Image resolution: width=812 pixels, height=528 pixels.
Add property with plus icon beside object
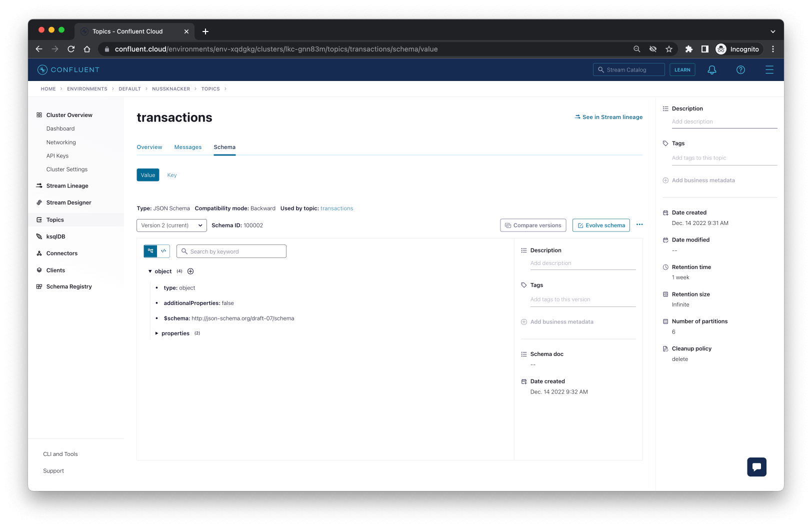point(190,271)
